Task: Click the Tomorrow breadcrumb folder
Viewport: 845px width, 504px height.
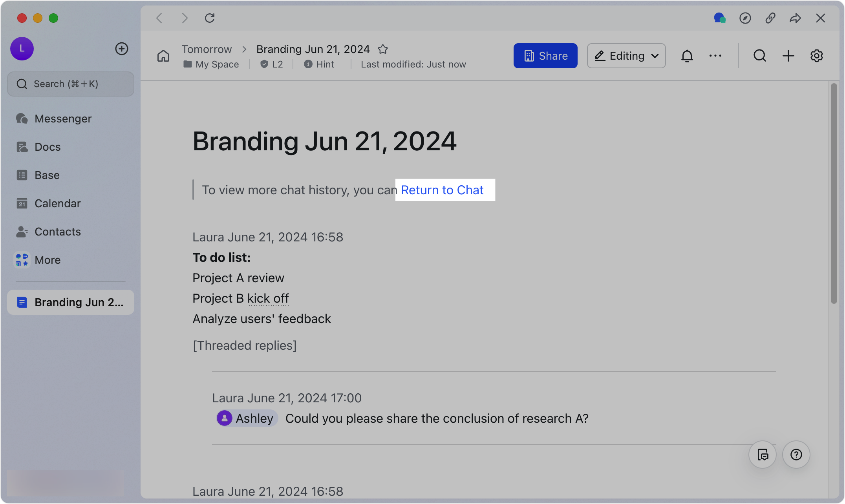Action: [x=207, y=49]
